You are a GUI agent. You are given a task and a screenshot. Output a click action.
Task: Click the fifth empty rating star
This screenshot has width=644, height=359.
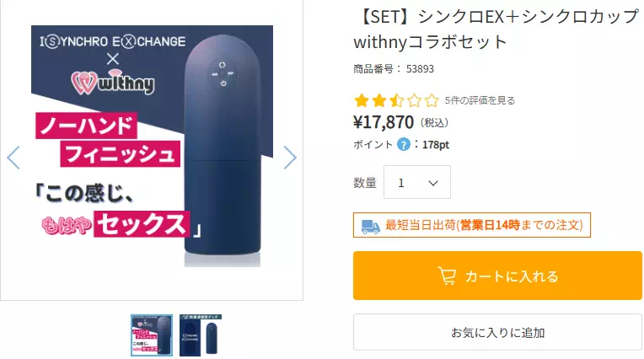(x=432, y=100)
